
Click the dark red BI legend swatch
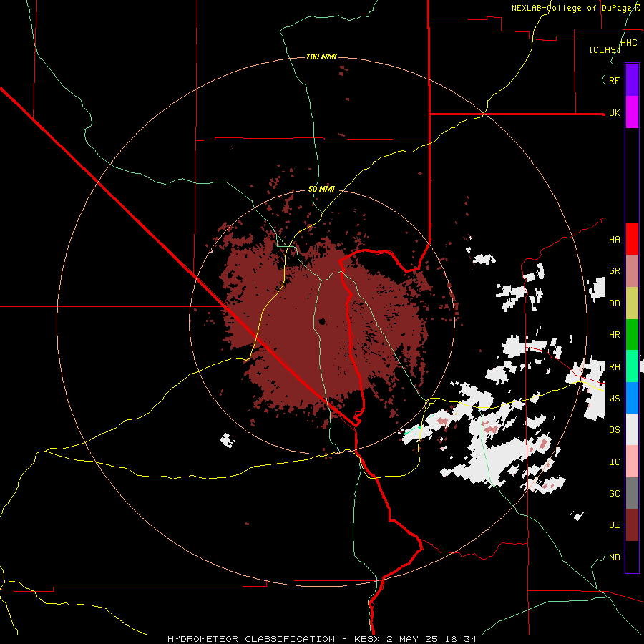(632, 525)
